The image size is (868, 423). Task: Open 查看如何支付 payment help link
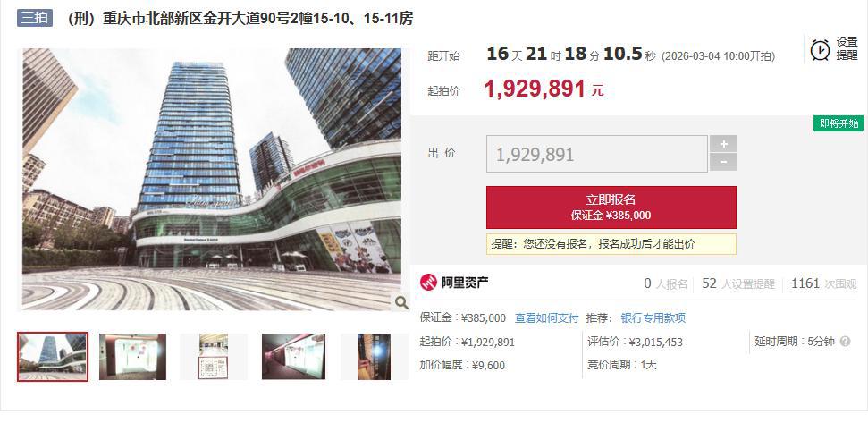click(546, 317)
